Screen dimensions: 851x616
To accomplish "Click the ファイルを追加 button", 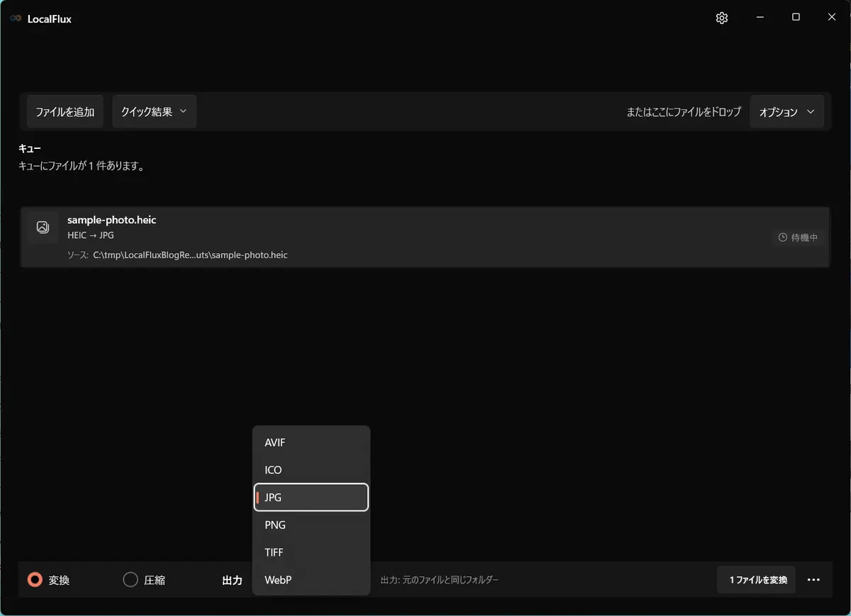I will [x=65, y=112].
